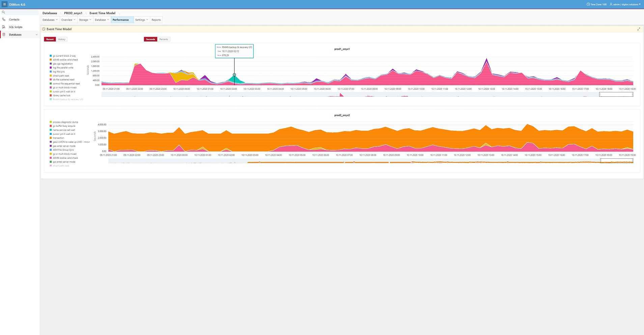The image size is (644, 335).
Task: Expand the Databases sidebar chevron
Action: point(36,35)
